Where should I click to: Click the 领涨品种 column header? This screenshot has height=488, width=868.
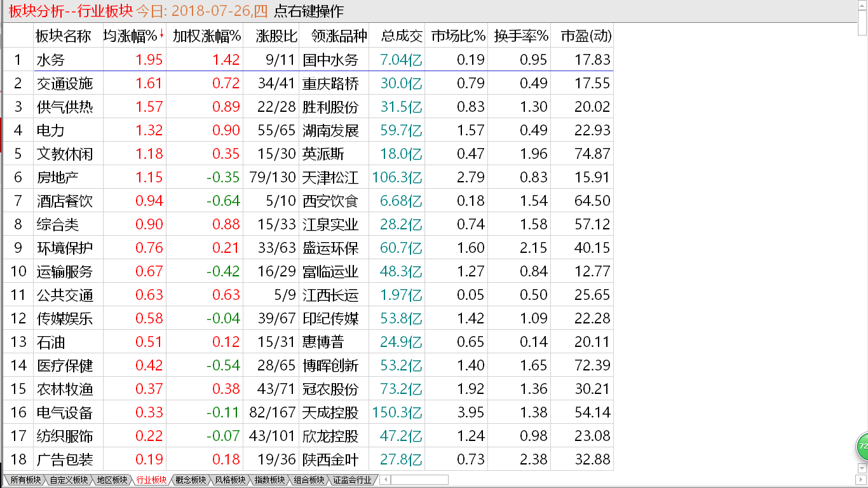tap(339, 36)
